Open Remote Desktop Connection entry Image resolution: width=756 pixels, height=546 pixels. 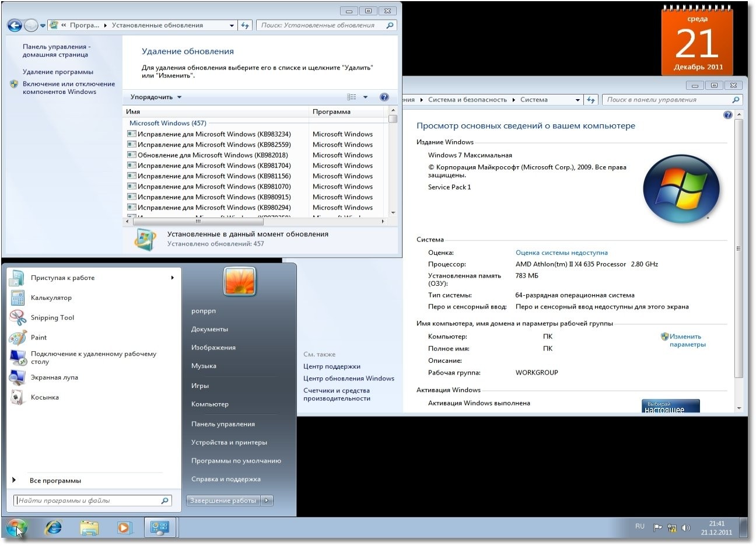pos(93,358)
